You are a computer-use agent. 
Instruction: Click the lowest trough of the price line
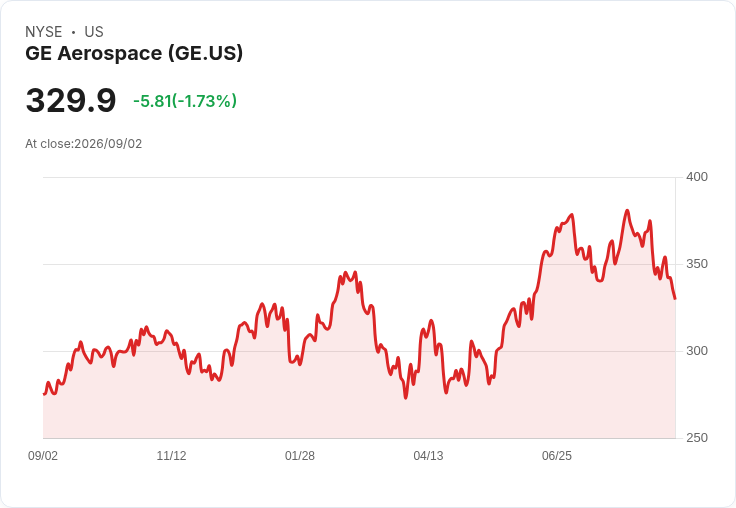[x=406, y=398]
